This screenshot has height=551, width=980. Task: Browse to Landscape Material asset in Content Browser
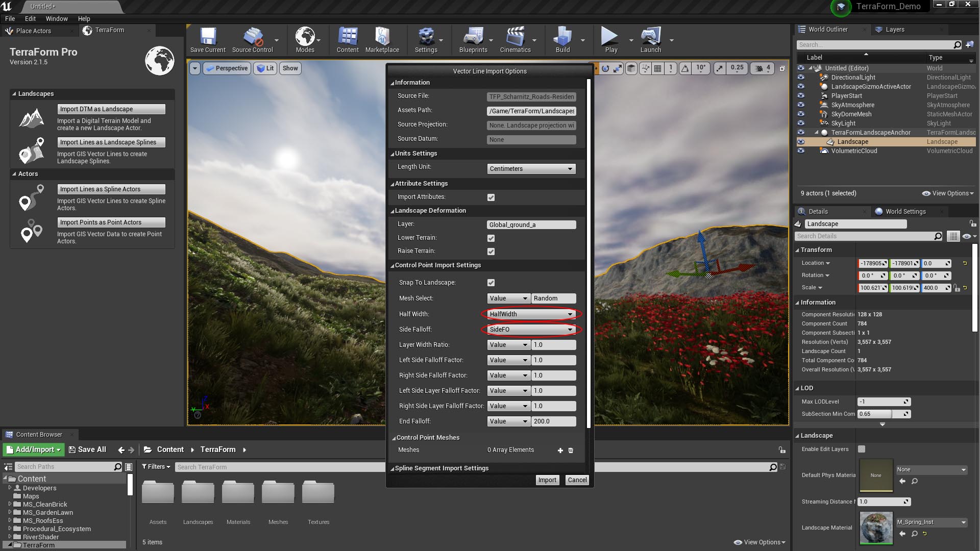pyautogui.click(x=914, y=534)
